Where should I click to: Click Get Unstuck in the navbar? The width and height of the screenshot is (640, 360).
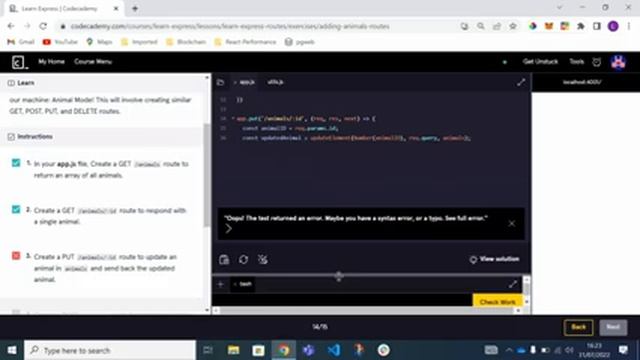pyautogui.click(x=540, y=62)
